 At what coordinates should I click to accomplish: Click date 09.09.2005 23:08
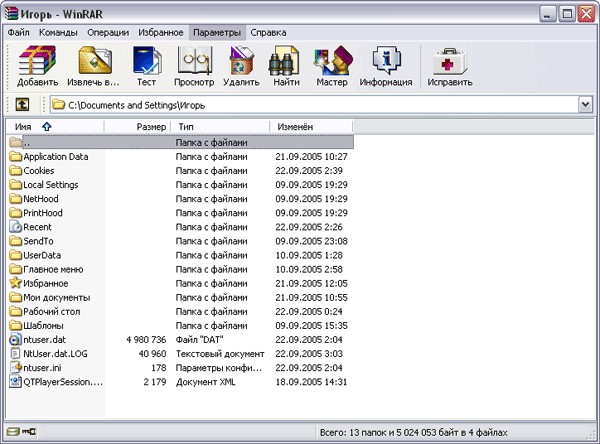[311, 241]
